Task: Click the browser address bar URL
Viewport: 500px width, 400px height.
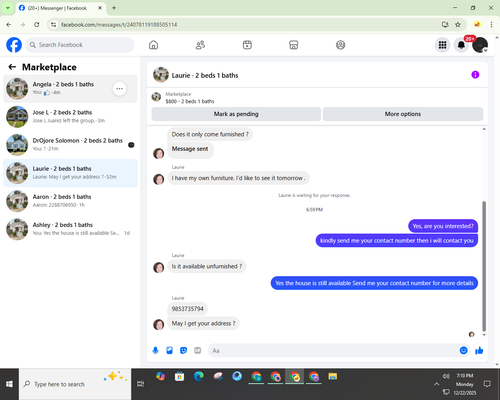Action: pyautogui.click(x=119, y=25)
